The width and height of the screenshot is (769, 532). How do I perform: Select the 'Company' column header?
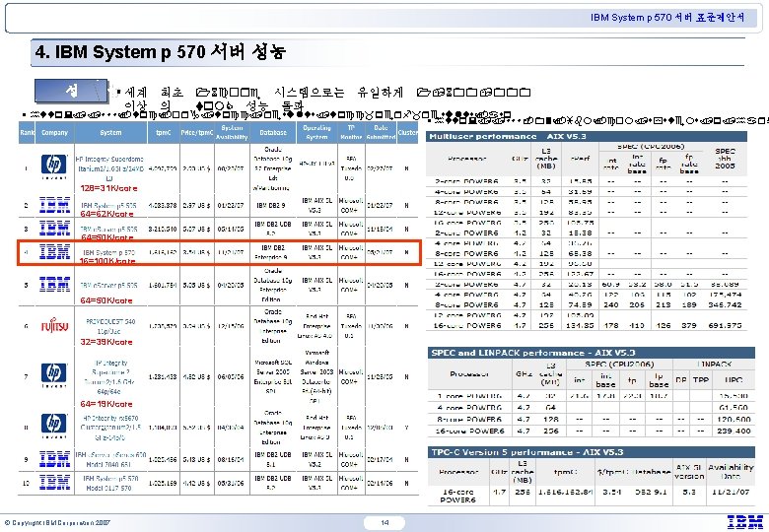point(54,133)
